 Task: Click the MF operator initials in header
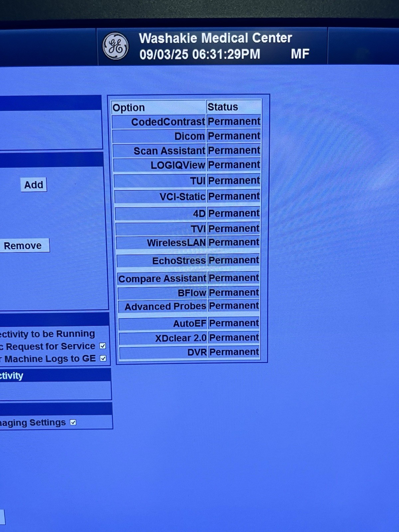pyautogui.click(x=300, y=54)
